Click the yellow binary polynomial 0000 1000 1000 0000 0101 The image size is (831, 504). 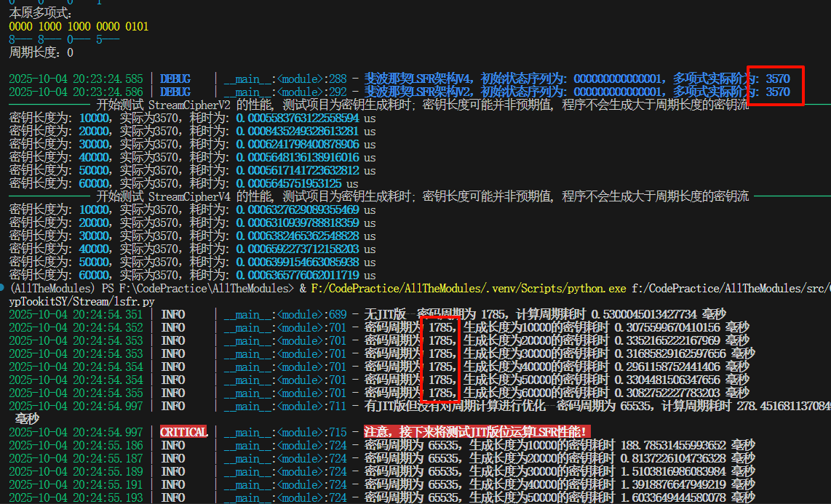point(78,26)
